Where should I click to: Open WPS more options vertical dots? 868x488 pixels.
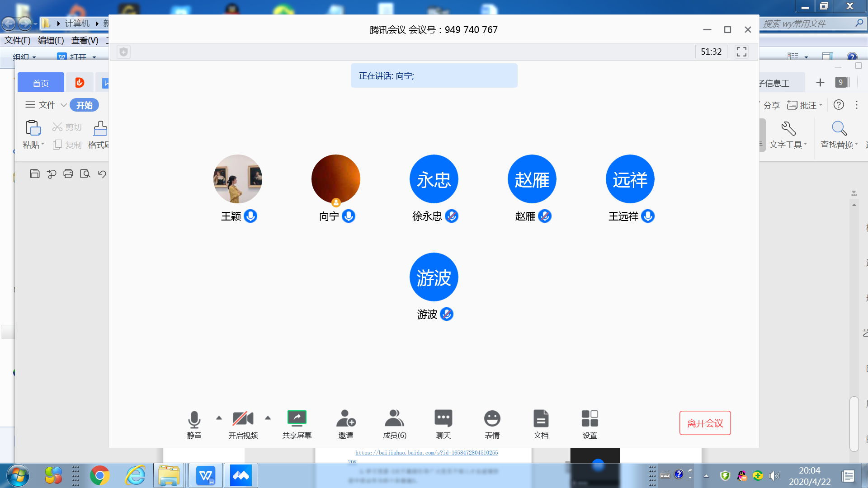click(857, 105)
